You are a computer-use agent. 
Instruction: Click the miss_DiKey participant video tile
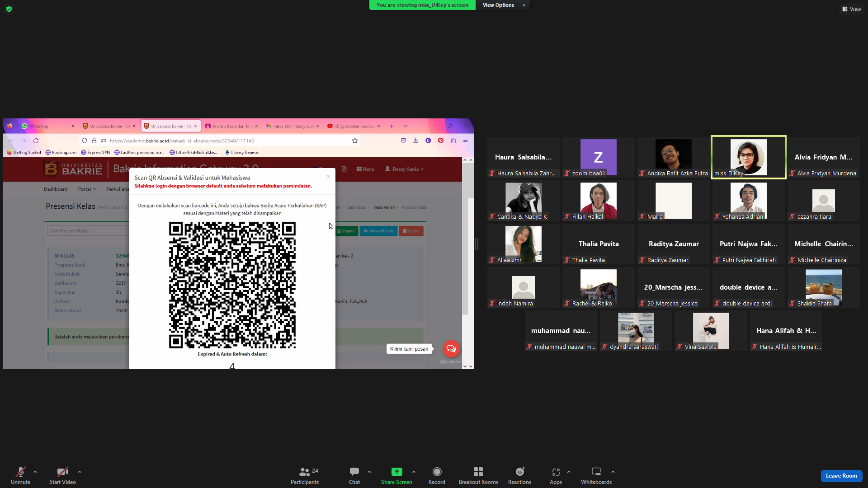749,157
